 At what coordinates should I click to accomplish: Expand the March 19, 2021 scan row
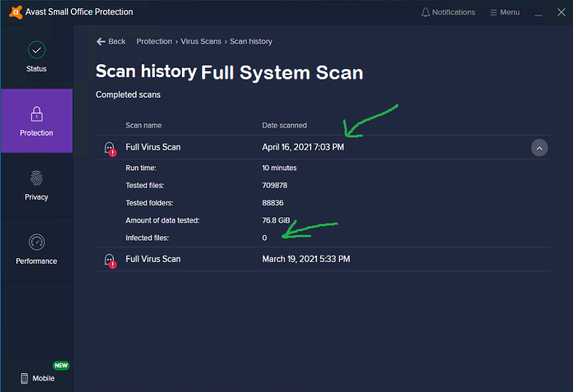tap(323, 259)
